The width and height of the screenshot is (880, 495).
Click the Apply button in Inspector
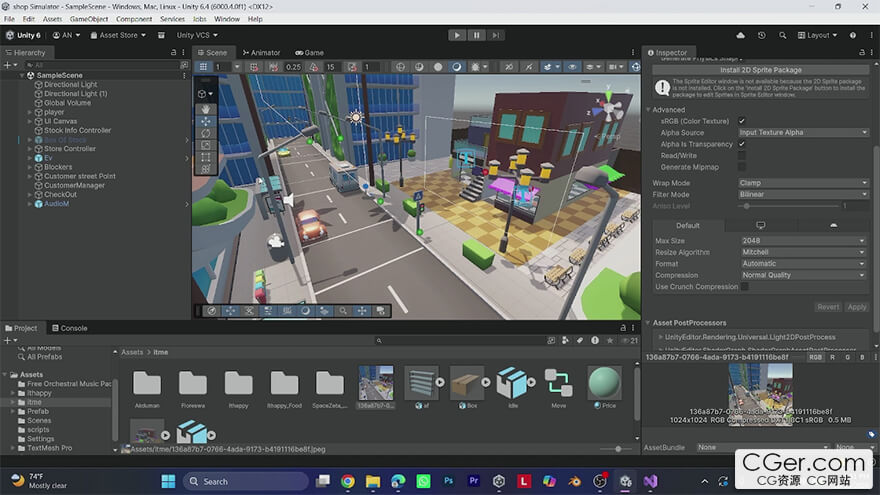tap(856, 307)
